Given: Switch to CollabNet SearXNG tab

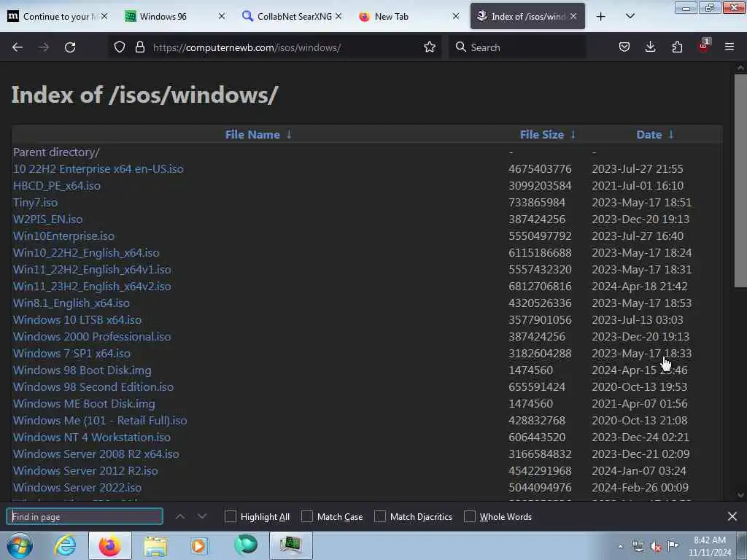Looking at the screenshot, I should point(292,17).
